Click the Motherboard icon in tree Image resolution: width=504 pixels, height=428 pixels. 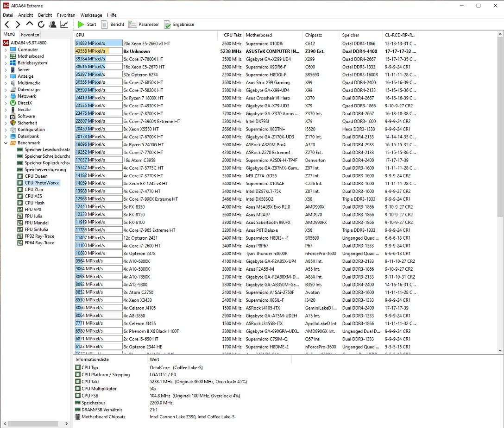[x=13, y=56]
